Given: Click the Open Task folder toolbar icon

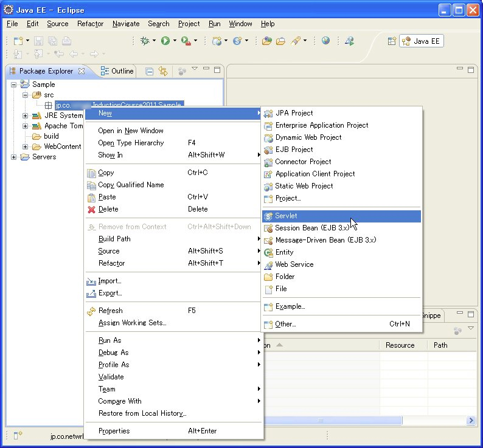Looking at the screenshot, I should click(280, 41).
